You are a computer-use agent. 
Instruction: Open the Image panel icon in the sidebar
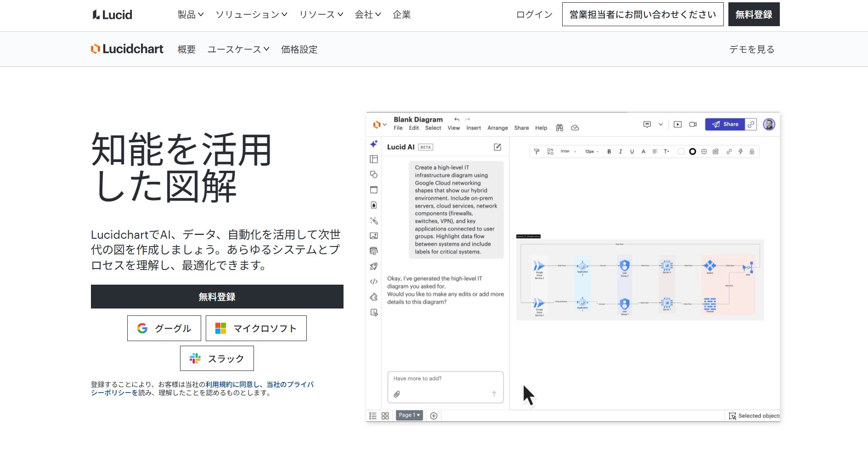point(374,236)
